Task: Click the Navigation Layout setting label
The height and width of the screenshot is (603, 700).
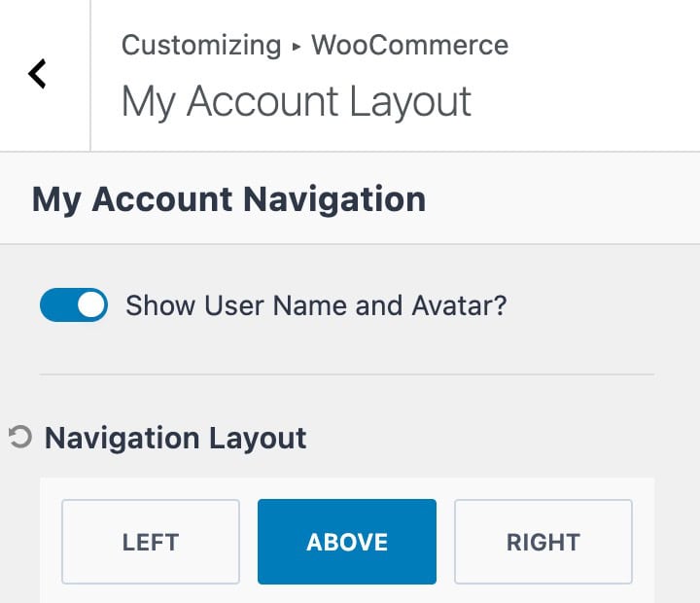Action: coord(176,438)
